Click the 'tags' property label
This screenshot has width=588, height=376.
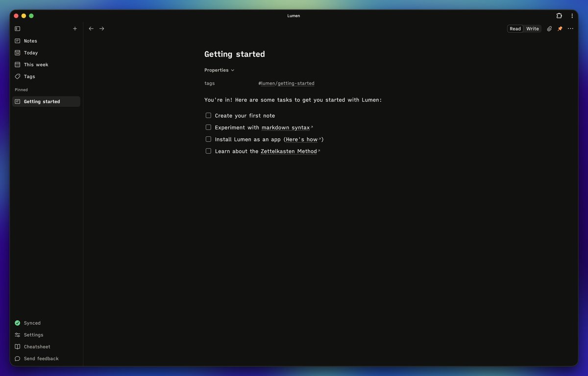[209, 83]
